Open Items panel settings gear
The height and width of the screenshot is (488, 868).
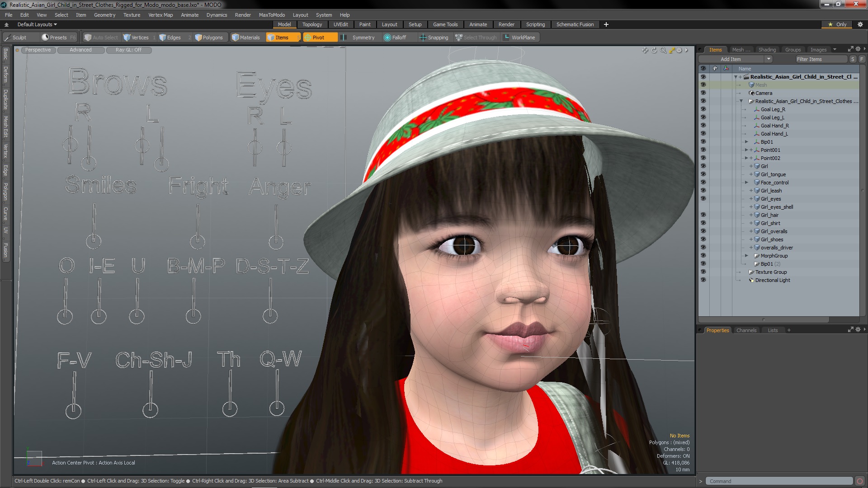coord(858,49)
